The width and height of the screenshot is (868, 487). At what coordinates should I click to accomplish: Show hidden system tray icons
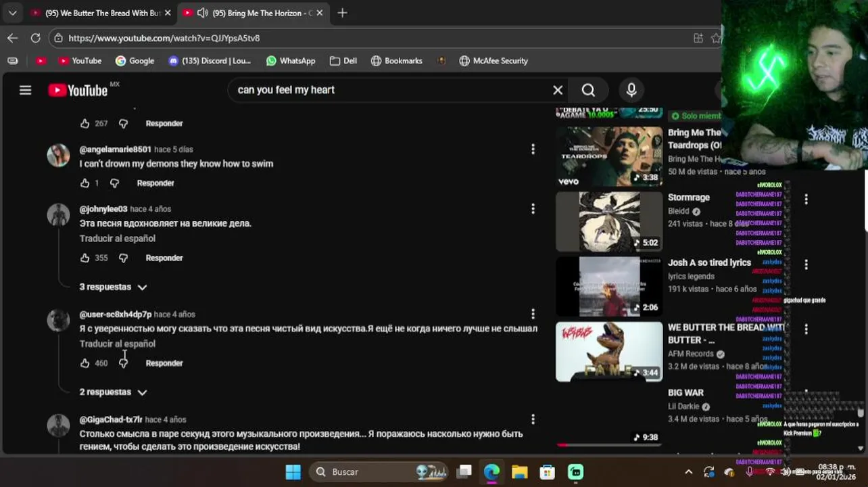tap(688, 471)
